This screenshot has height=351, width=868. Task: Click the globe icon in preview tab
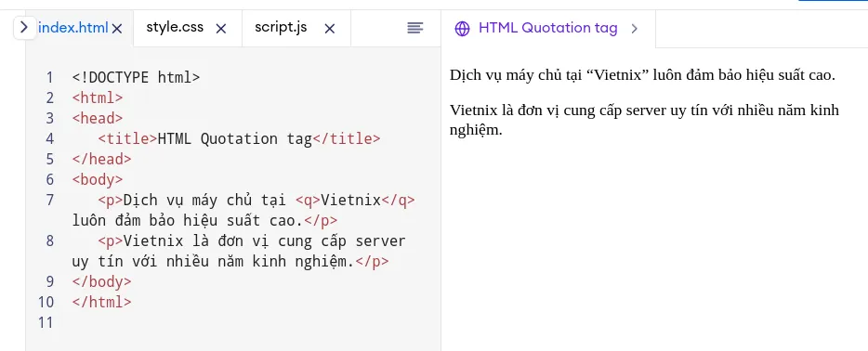(x=462, y=28)
